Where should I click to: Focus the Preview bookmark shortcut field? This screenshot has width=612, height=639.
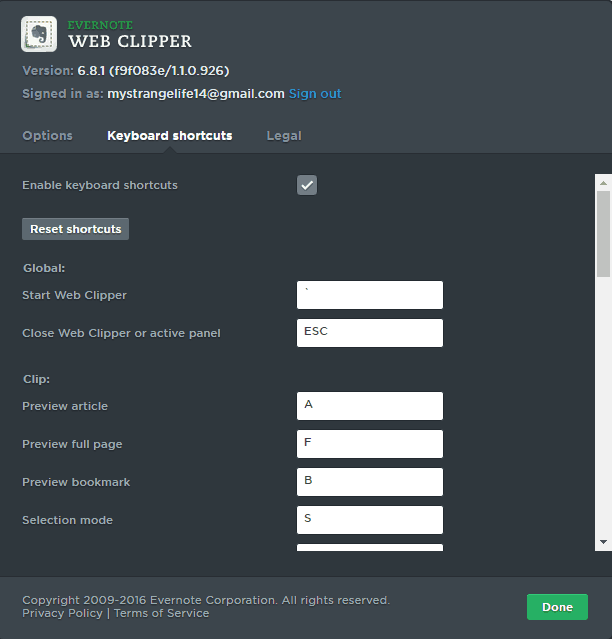370,482
